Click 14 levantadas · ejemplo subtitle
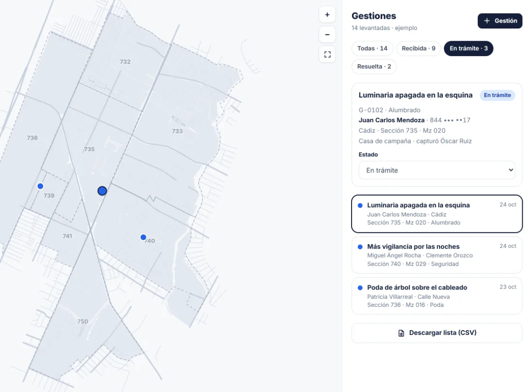This screenshot has width=532, height=392. [x=384, y=28]
